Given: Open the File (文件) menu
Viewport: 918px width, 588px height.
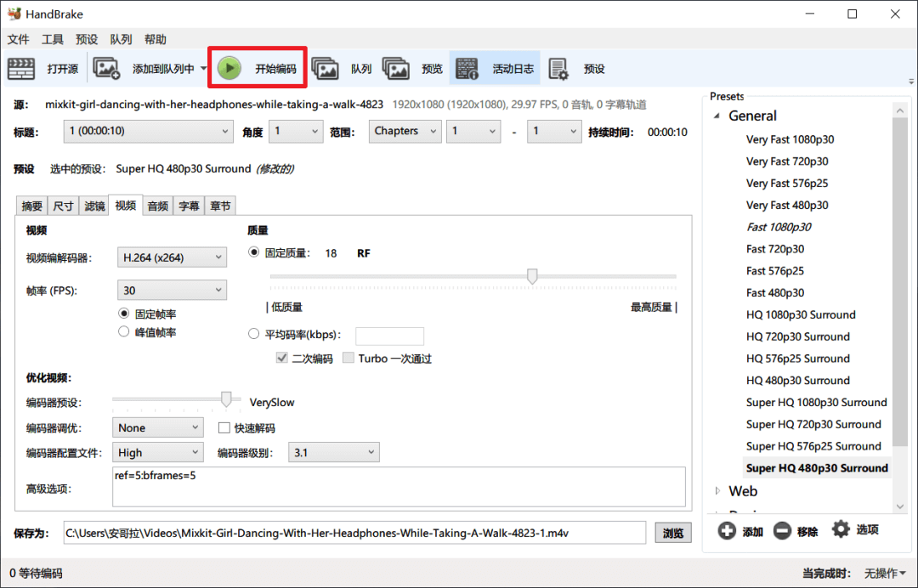Looking at the screenshot, I should (18, 39).
